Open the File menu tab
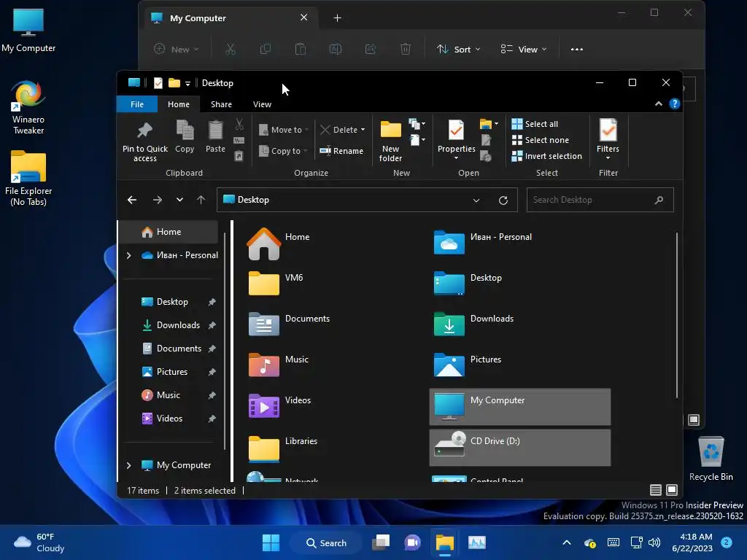 136,104
